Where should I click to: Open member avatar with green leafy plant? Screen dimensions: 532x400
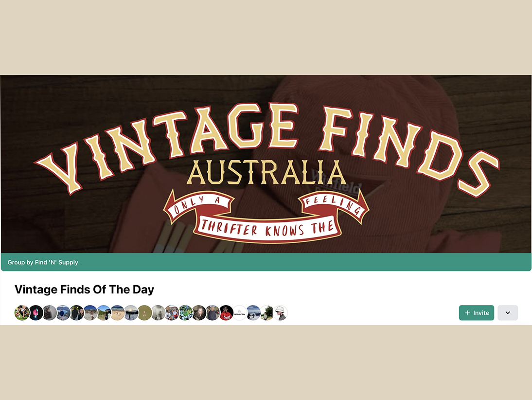click(x=185, y=313)
